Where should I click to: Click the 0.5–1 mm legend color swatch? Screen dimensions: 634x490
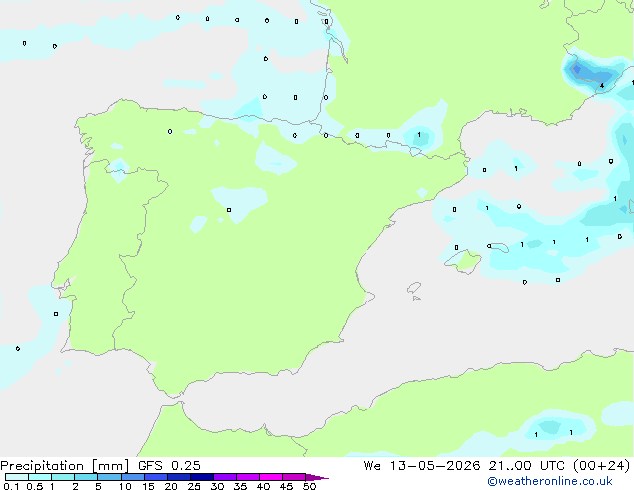[x=40, y=477]
